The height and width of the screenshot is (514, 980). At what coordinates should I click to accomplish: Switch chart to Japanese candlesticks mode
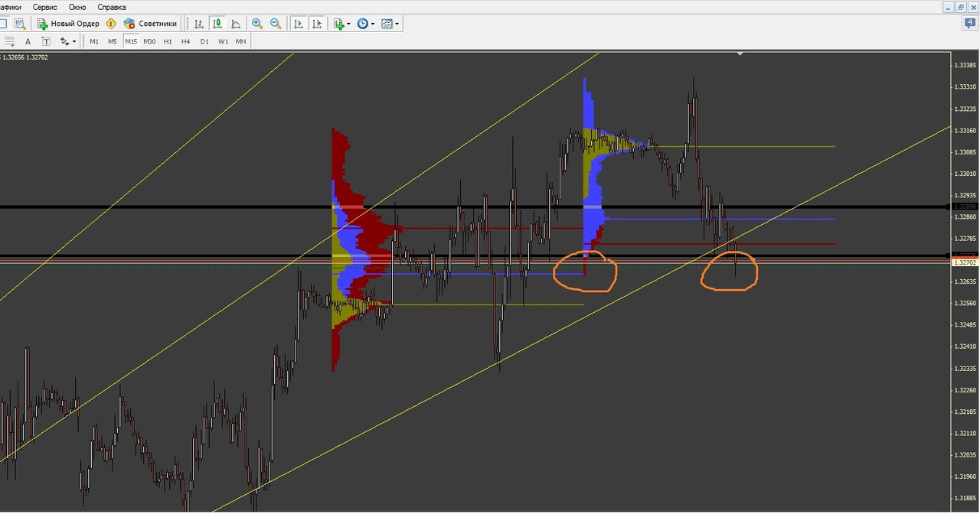pyautogui.click(x=217, y=24)
